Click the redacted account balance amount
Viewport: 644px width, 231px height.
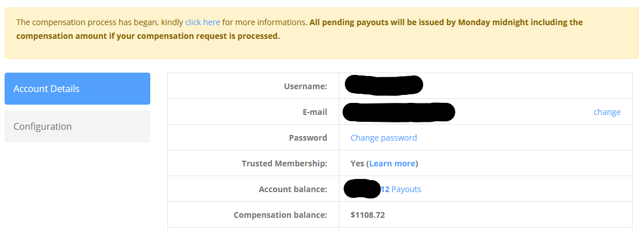point(362,189)
